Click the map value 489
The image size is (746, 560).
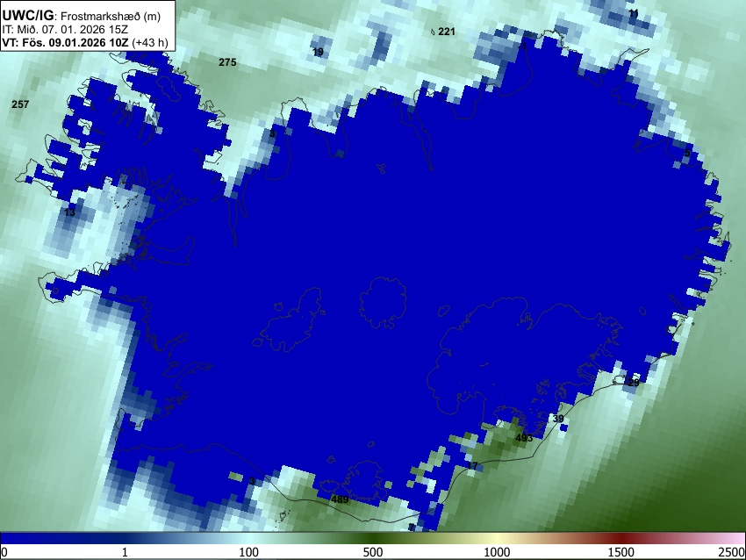(x=340, y=499)
